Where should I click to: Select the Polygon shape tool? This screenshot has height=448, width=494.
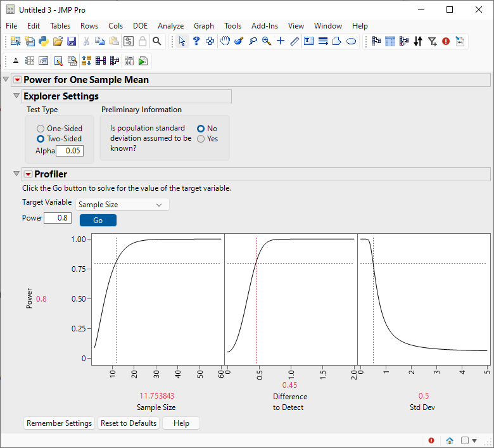coord(337,41)
